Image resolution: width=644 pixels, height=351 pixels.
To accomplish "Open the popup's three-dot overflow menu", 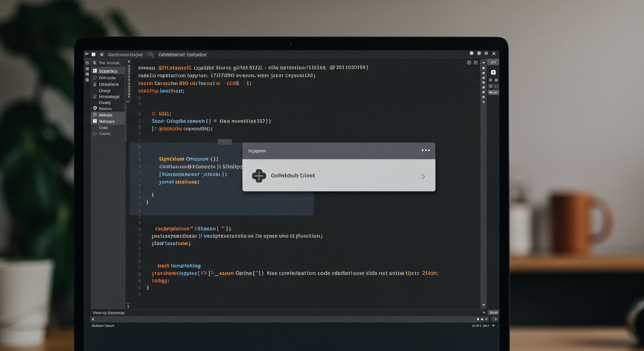I will 425,150.
